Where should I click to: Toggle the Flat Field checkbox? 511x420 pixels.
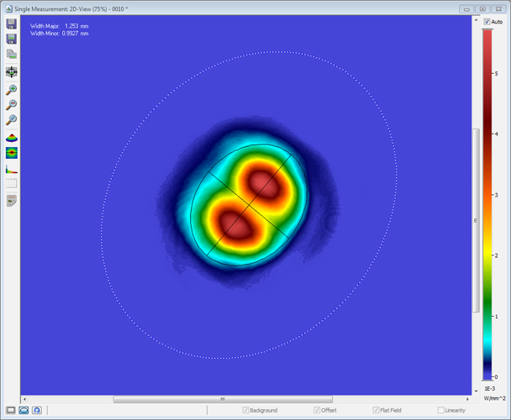pos(376,410)
